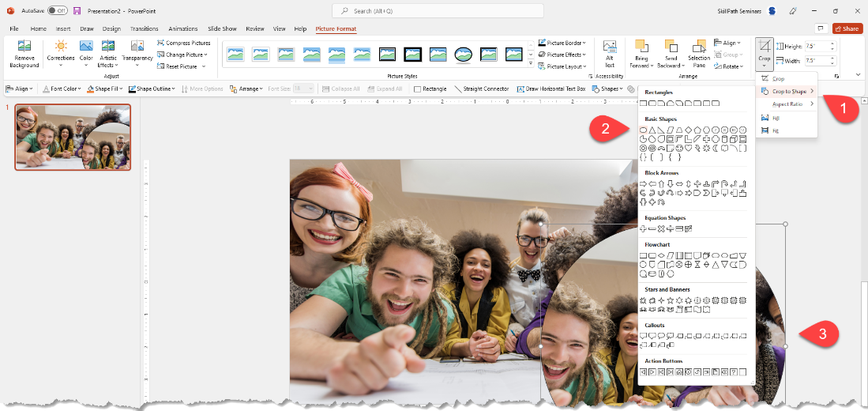Click the Search box in title bar
This screenshot has height=411, width=868.
tap(438, 10)
